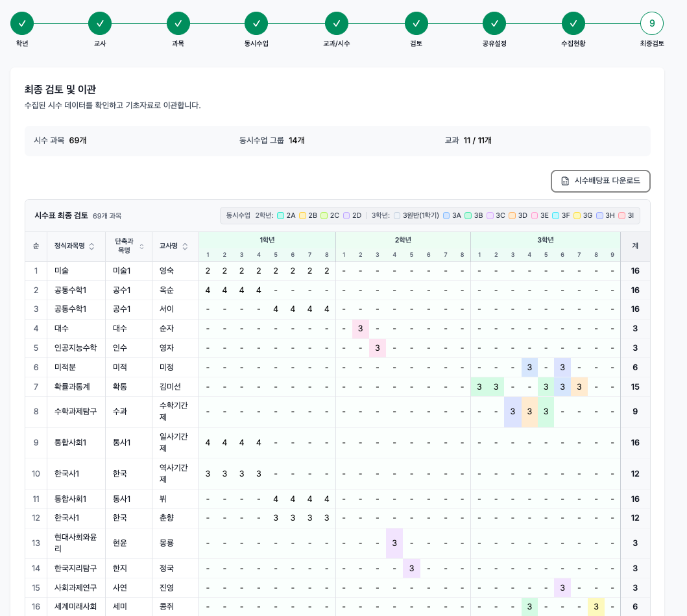Select the 확률과통계 row subject name
The height and width of the screenshot is (616, 687).
[72, 387]
